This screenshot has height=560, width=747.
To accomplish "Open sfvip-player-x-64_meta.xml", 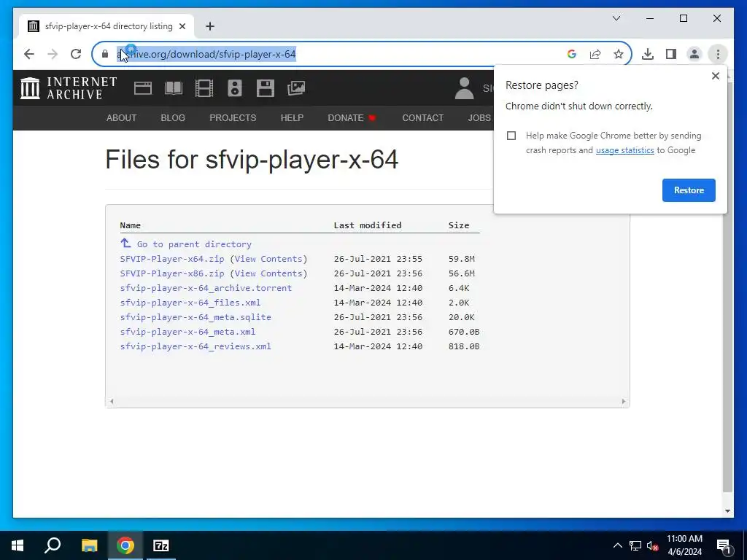I will (187, 332).
